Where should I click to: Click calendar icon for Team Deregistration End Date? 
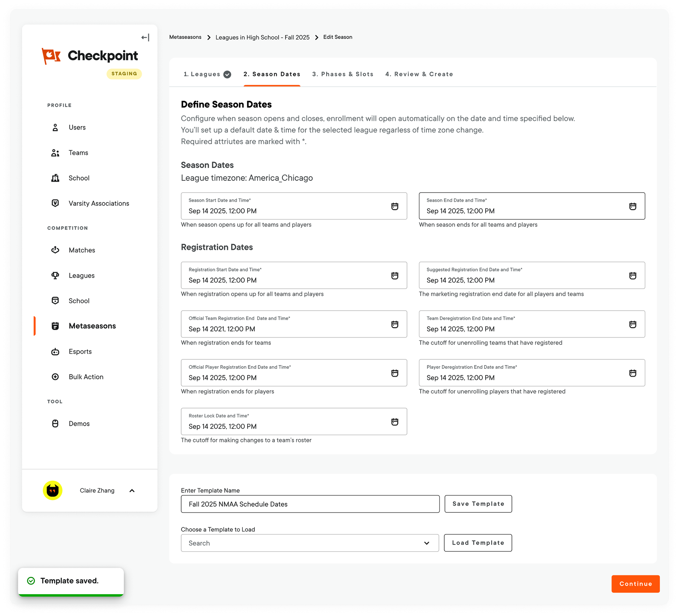click(632, 324)
